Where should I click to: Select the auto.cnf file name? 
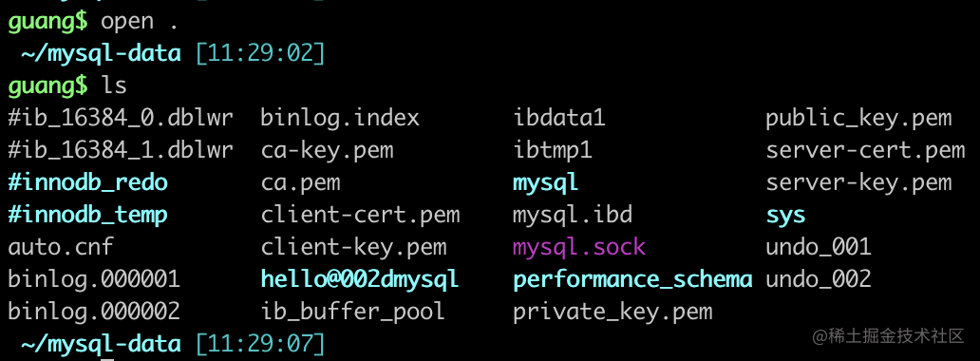tap(61, 246)
